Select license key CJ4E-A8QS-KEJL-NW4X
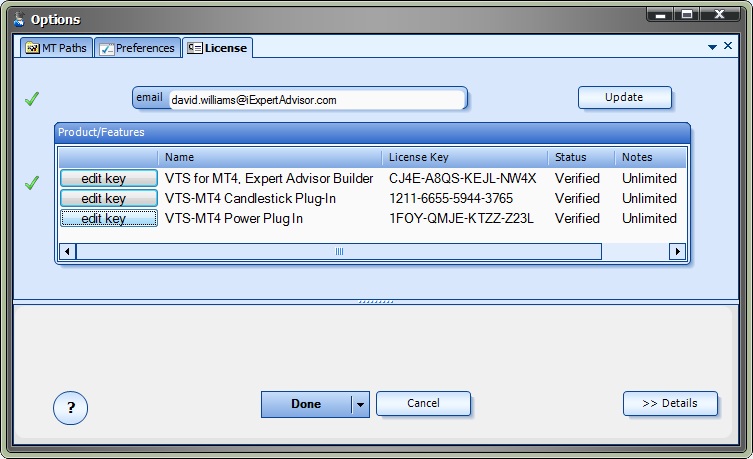Image resolution: width=753 pixels, height=459 pixels. point(462,178)
